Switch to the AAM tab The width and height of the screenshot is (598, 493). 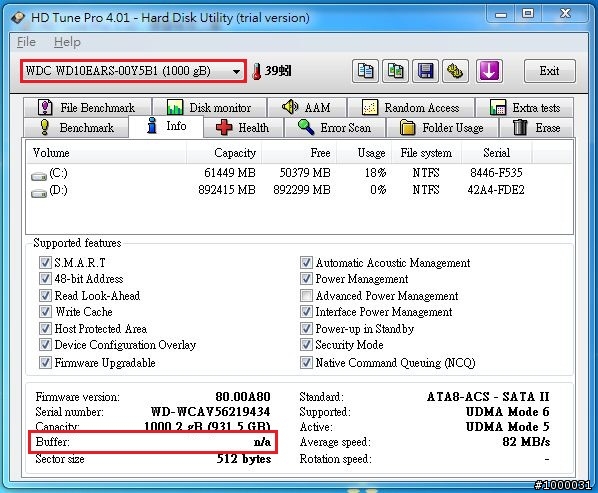(307, 108)
